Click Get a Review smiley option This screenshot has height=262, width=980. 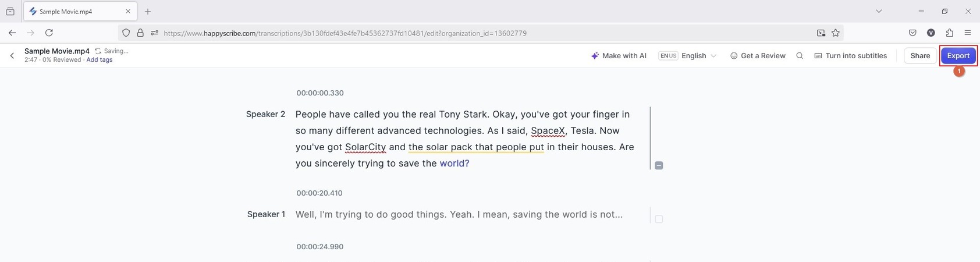(x=758, y=56)
